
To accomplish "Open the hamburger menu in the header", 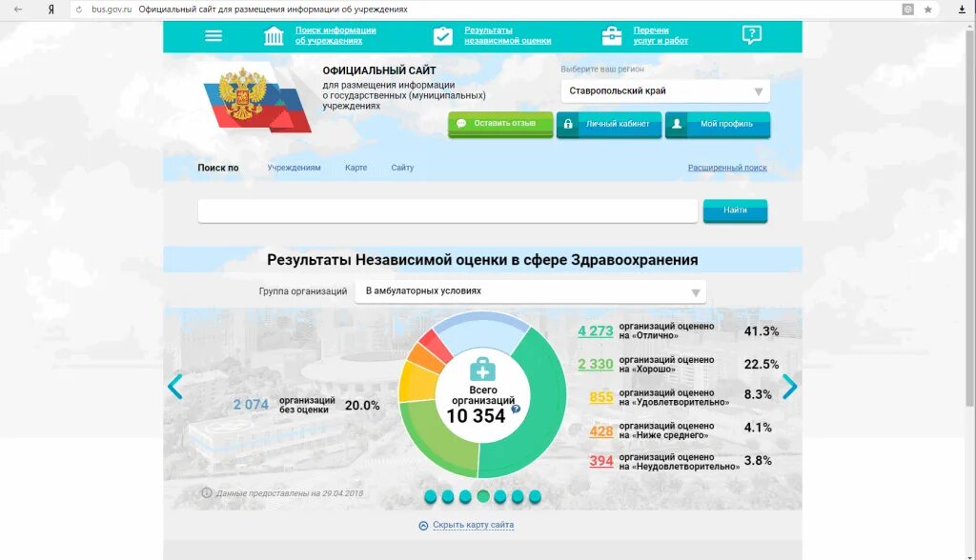I will [x=213, y=35].
